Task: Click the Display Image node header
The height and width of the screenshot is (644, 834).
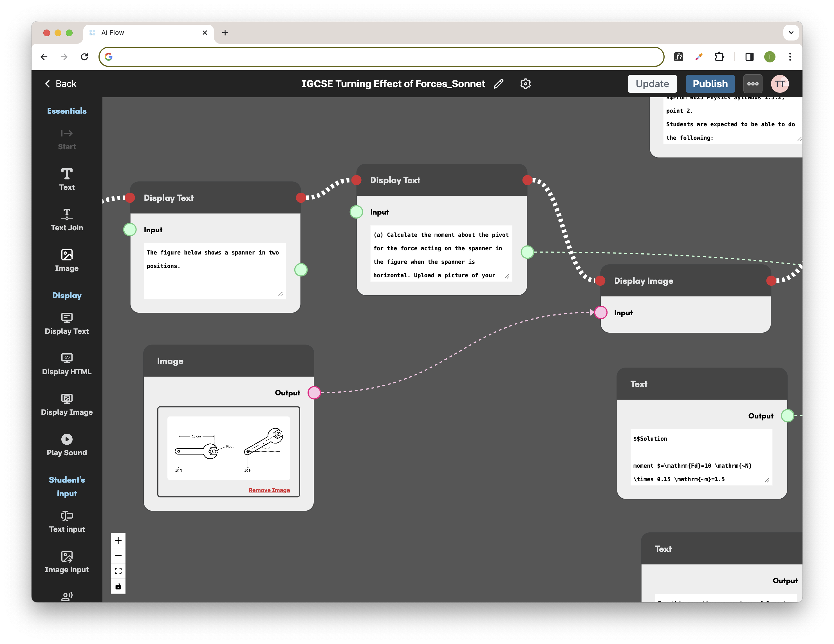Action: coord(685,281)
